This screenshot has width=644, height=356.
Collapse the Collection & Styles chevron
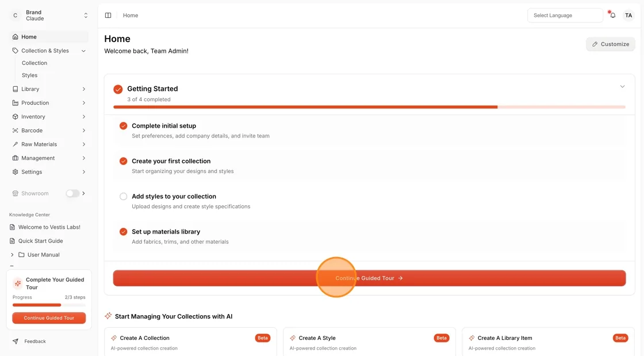83,51
